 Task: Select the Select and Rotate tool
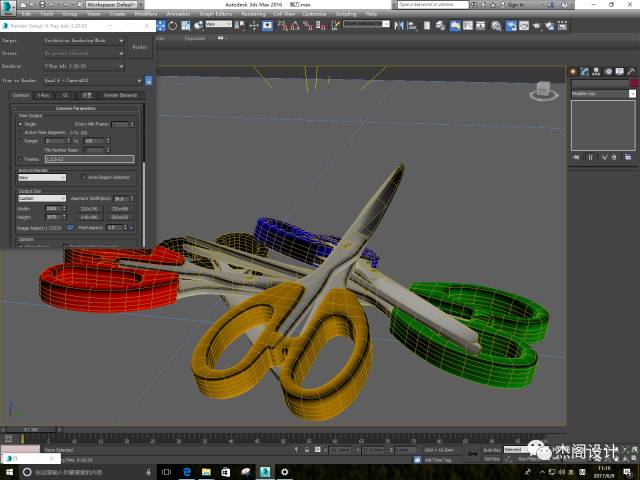[173, 26]
